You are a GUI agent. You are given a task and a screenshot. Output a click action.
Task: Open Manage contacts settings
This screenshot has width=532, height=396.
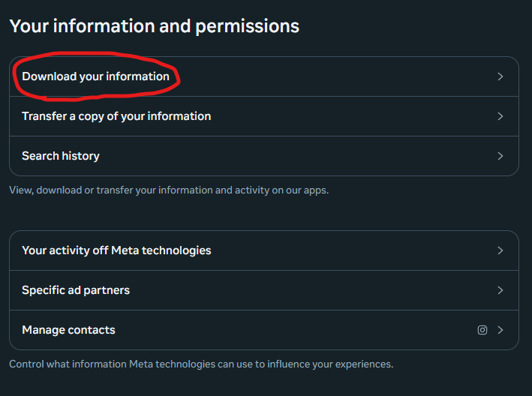tap(68, 330)
